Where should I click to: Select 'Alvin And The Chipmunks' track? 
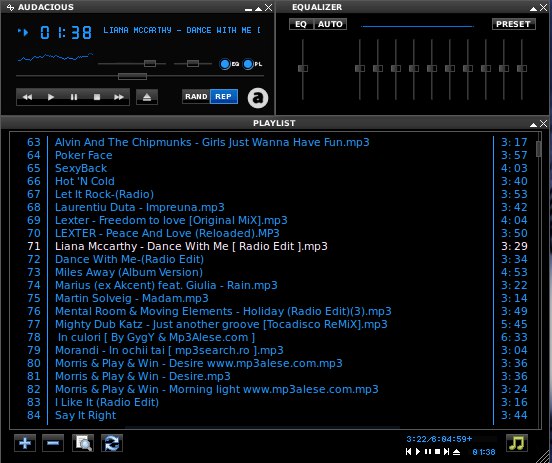click(212, 142)
